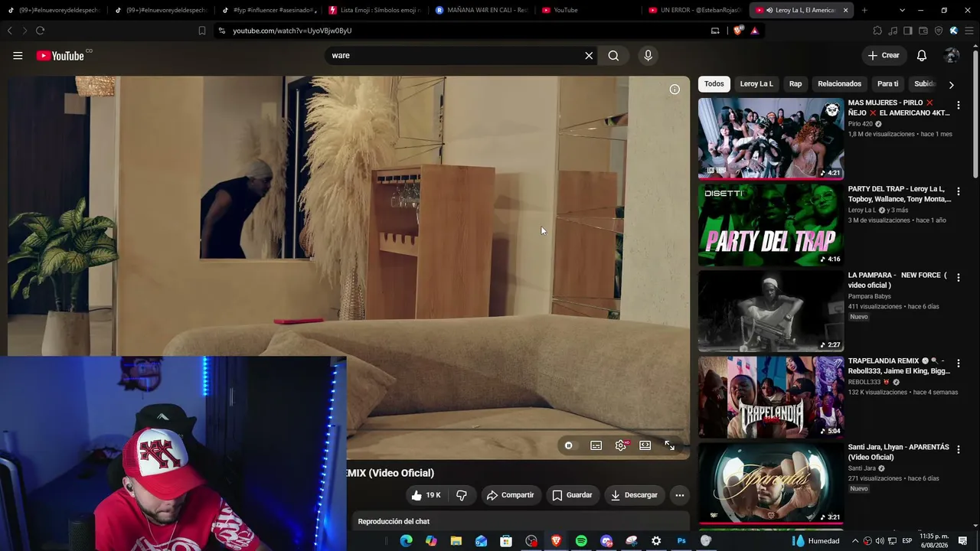The image size is (980, 551).
Task: Open the LA PAMPARA video thumbnail
Action: pos(771,311)
